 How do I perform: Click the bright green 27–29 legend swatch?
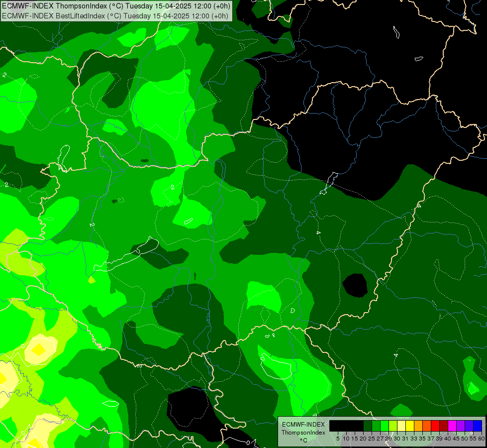point(385,426)
